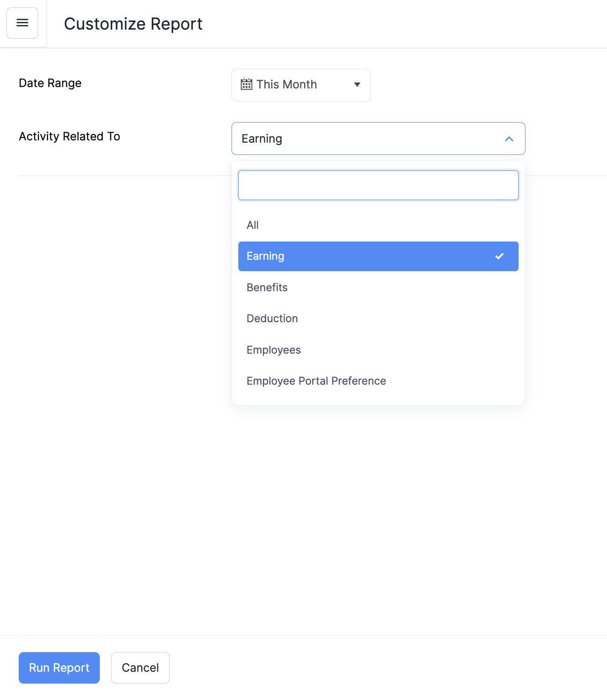Focus the dropdown search input field
The height and width of the screenshot is (700, 607).
pos(378,185)
